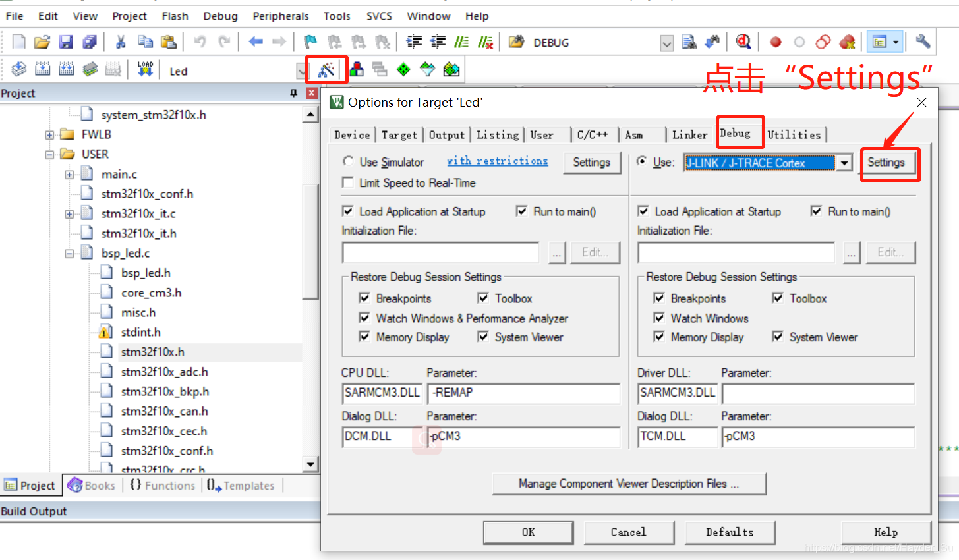Disable all breakpoints with the double circle icon

tap(823, 42)
